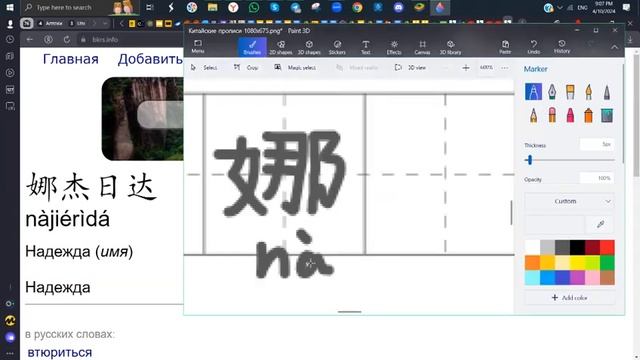Click the Добавить link on webpage
Screen dimensions: 640x360
click(150, 59)
